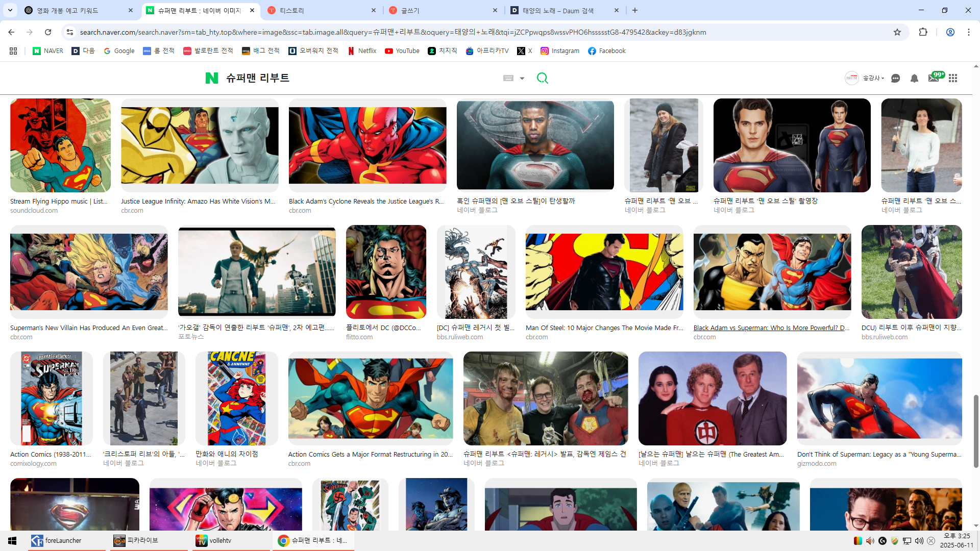
Task: Click the Naver N logo
Action: pos(211,78)
